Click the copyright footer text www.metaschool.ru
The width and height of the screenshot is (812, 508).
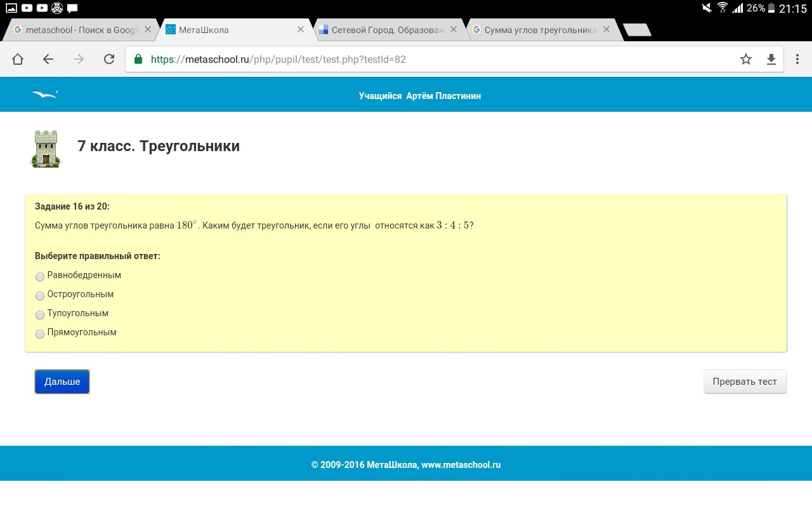pyautogui.click(x=461, y=465)
